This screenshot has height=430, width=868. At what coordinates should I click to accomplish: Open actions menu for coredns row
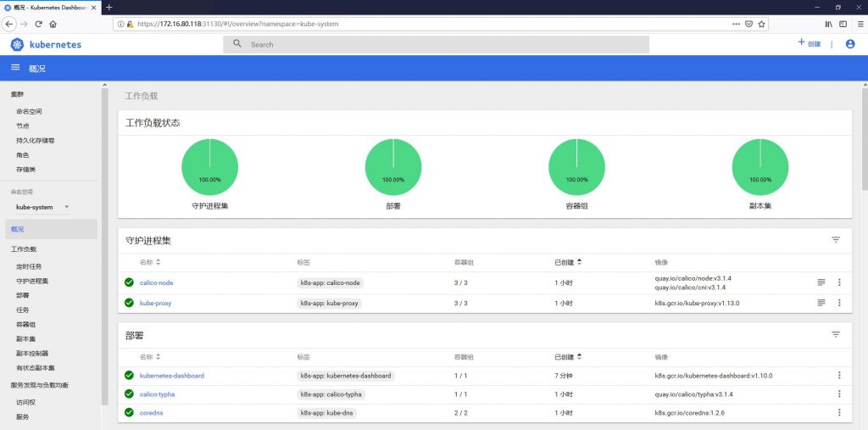coord(839,412)
